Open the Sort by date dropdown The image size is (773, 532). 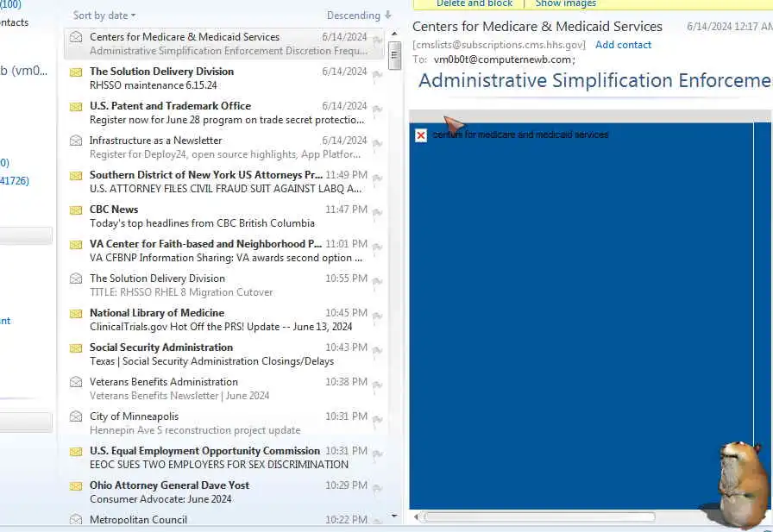[x=104, y=16]
